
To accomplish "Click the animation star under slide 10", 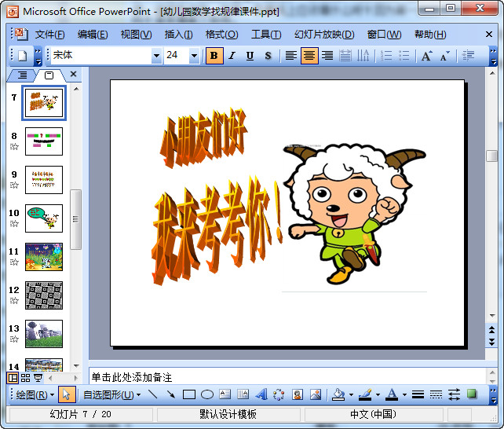I will 14,224.
